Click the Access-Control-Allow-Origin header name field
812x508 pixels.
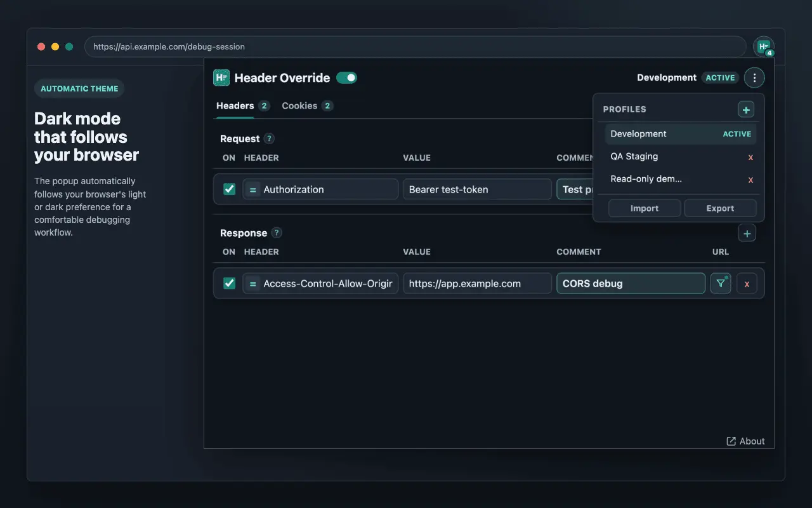(320, 283)
